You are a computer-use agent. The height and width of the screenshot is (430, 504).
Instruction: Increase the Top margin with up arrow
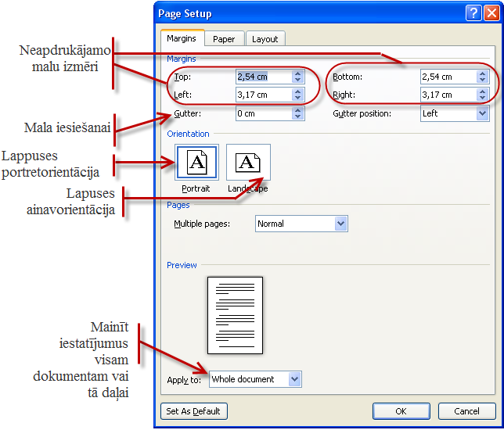(x=297, y=73)
